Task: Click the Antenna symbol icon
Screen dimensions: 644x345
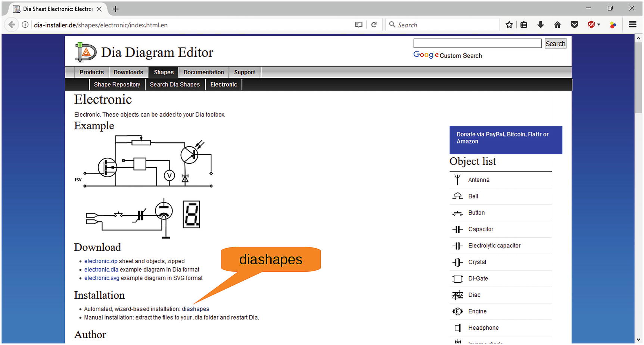Action: 457,180
